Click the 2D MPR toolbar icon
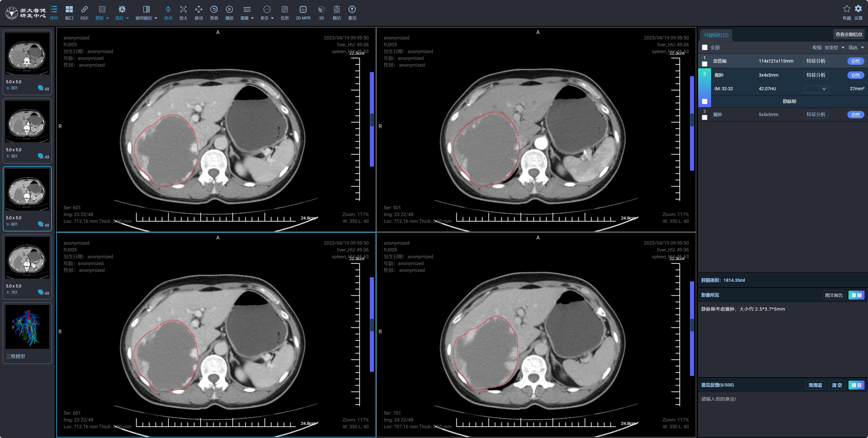The width and height of the screenshot is (868, 438). (x=303, y=10)
